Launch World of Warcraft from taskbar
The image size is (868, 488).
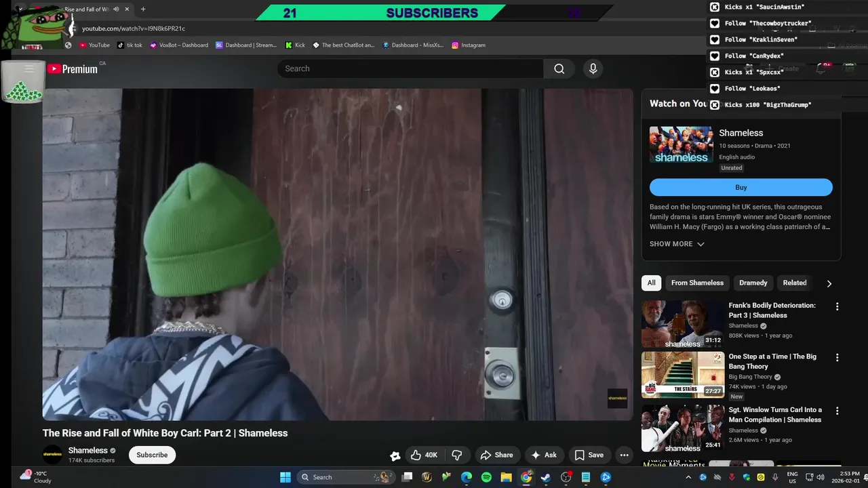[427, 477]
